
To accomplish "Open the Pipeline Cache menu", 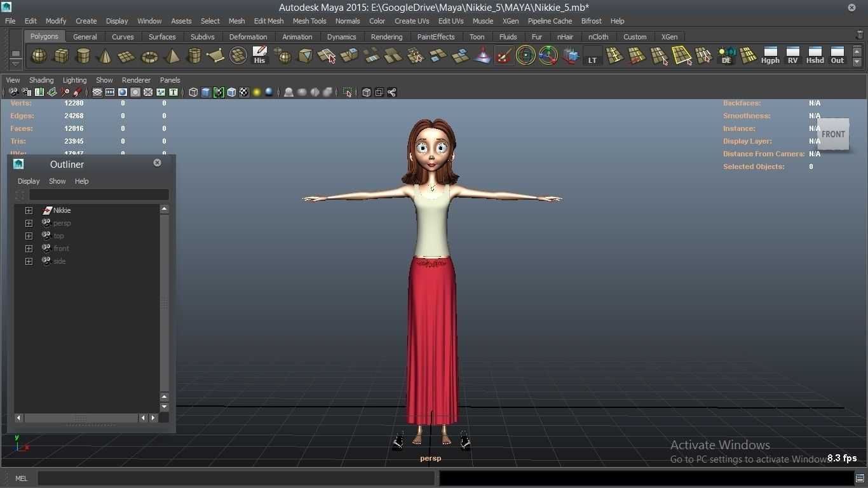I will 550,21.
